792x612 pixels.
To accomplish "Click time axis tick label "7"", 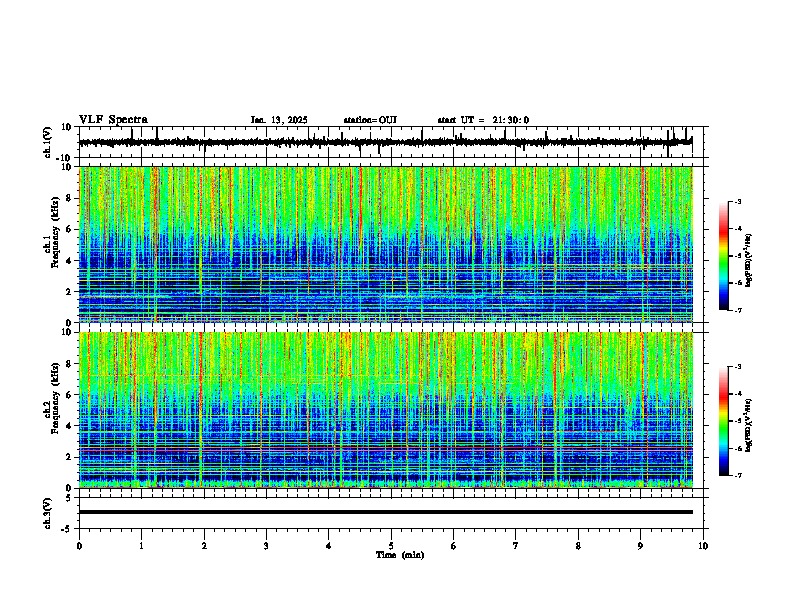I will pyautogui.click(x=516, y=546).
